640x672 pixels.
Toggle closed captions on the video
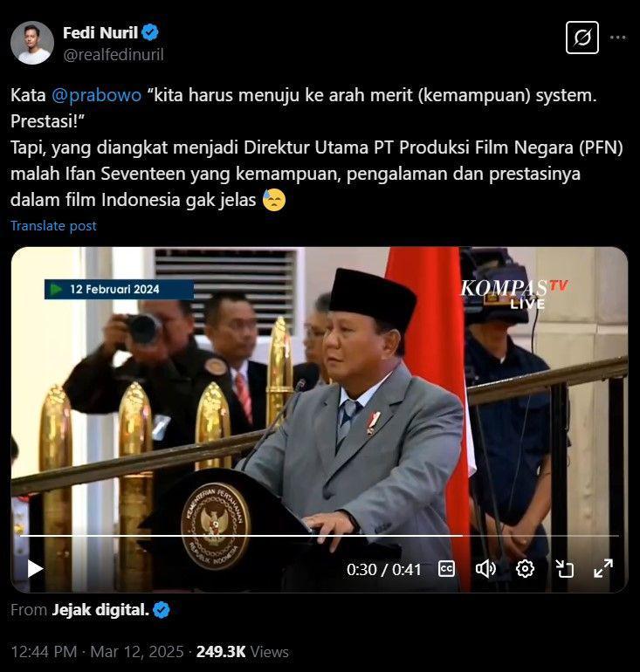tap(446, 569)
